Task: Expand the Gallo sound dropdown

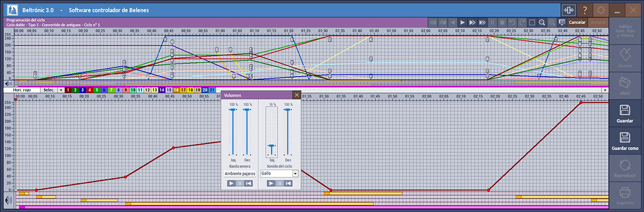Action: (x=295, y=173)
